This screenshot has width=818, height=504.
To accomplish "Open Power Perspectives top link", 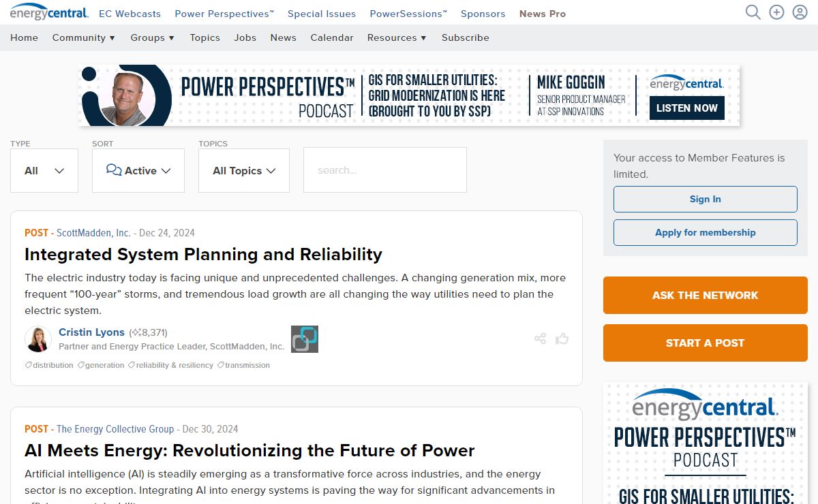I will click(x=224, y=14).
